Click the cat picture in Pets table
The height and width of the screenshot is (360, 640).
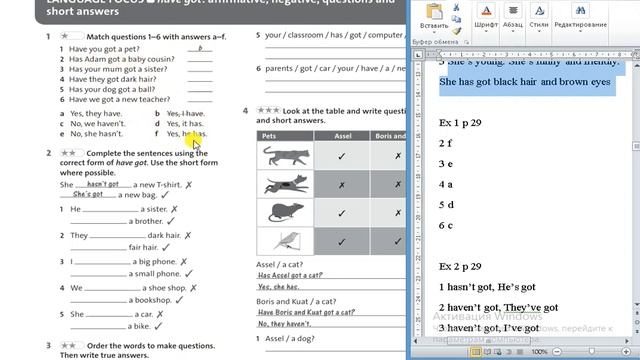(285, 156)
